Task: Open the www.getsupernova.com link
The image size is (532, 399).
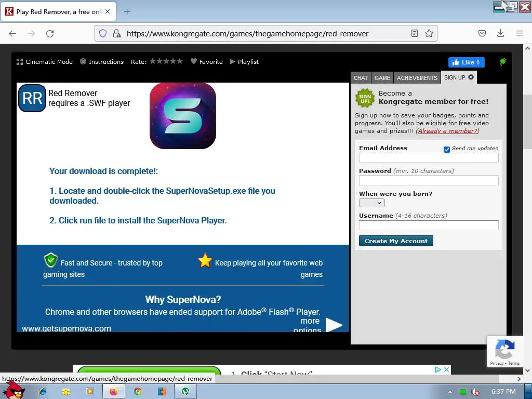Action: pyautogui.click(x=66, y=328)
